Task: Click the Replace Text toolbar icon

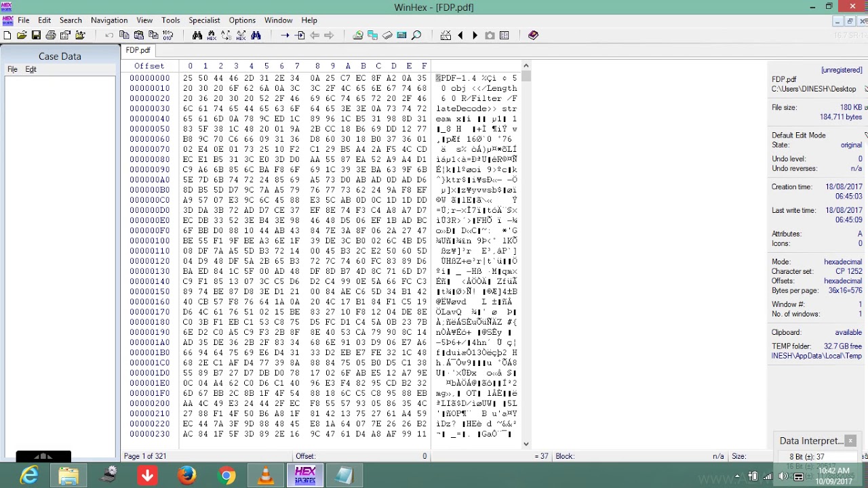Action: 226,35
